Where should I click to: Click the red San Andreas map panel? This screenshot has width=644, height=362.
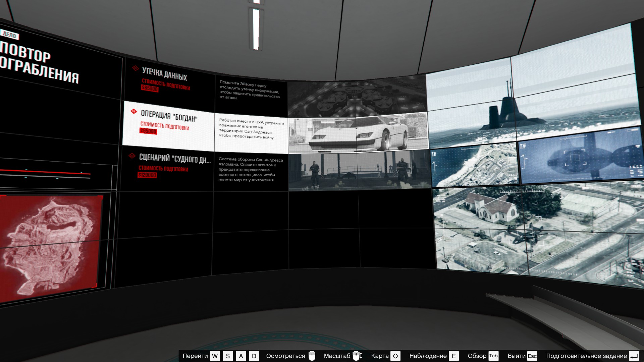(51, 247)
